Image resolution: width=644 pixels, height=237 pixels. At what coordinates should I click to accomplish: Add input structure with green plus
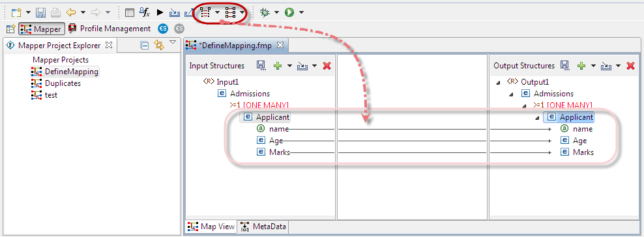[x=278, y=66]
